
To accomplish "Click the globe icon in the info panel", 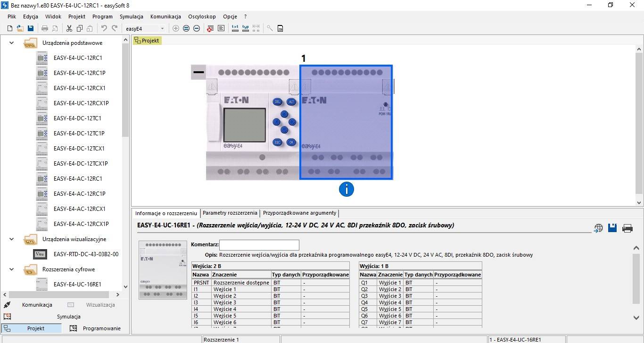I will pyautogui.click(x=598, y=228).
